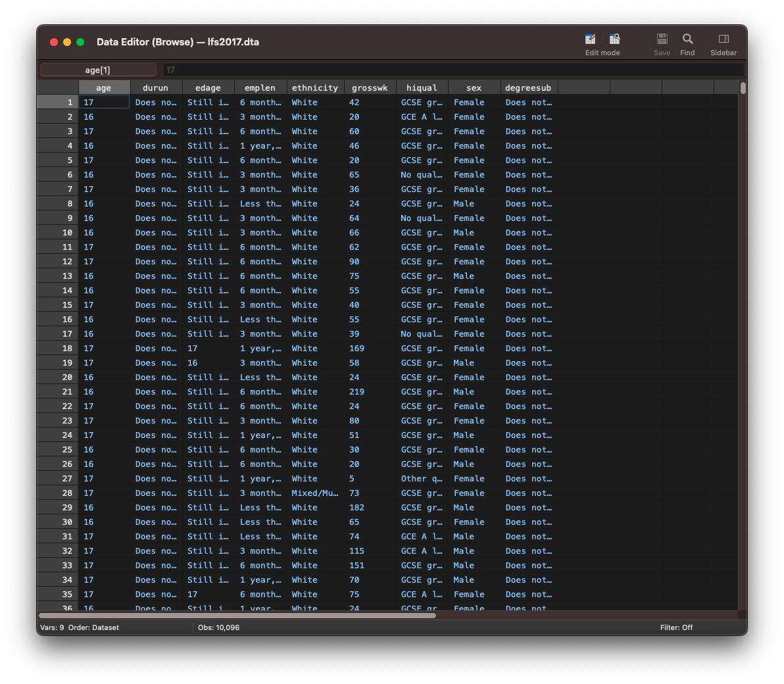Click the green full-screen window button
Image resolution: width=784 pixels, height=684 pixels.
coord(80,42)
